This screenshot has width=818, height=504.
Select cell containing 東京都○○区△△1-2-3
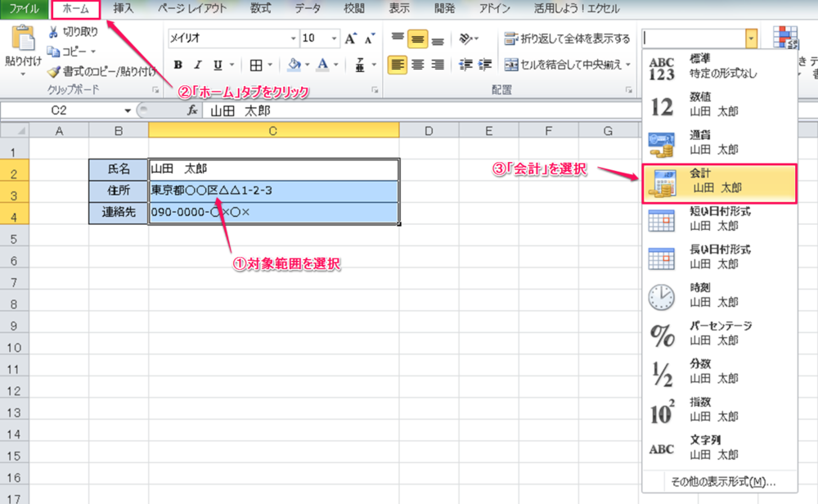pyautogui.click(x=273, y=191)
